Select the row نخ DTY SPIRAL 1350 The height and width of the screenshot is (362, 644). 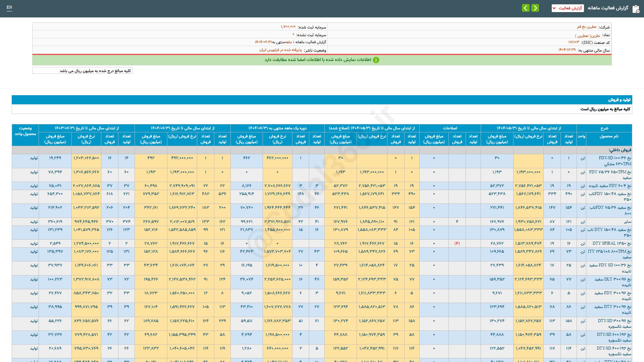click(611, 243)
